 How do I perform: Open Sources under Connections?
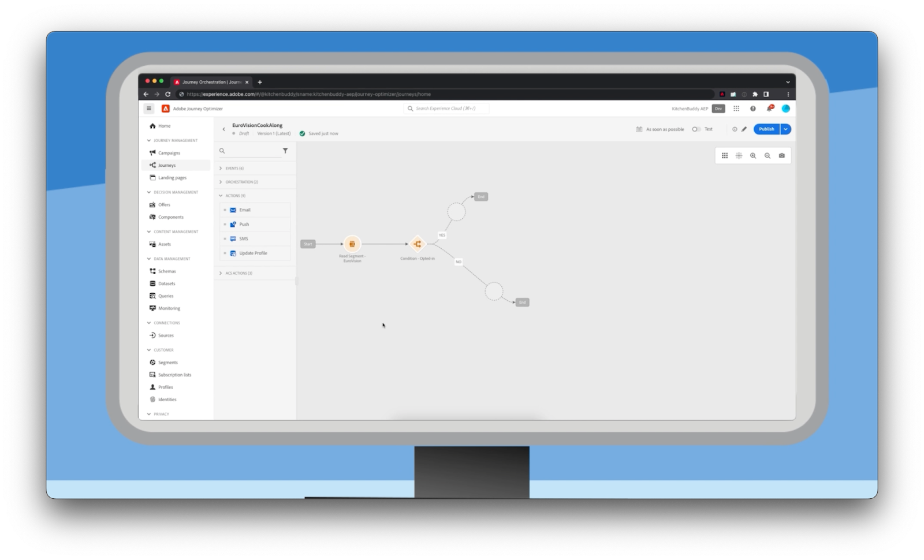[x=161, y=335]
